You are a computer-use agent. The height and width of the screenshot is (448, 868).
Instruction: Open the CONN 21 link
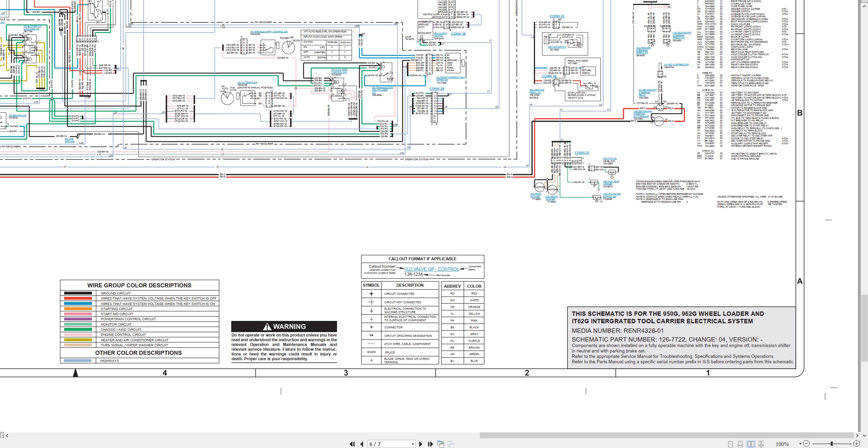point(582,153)
